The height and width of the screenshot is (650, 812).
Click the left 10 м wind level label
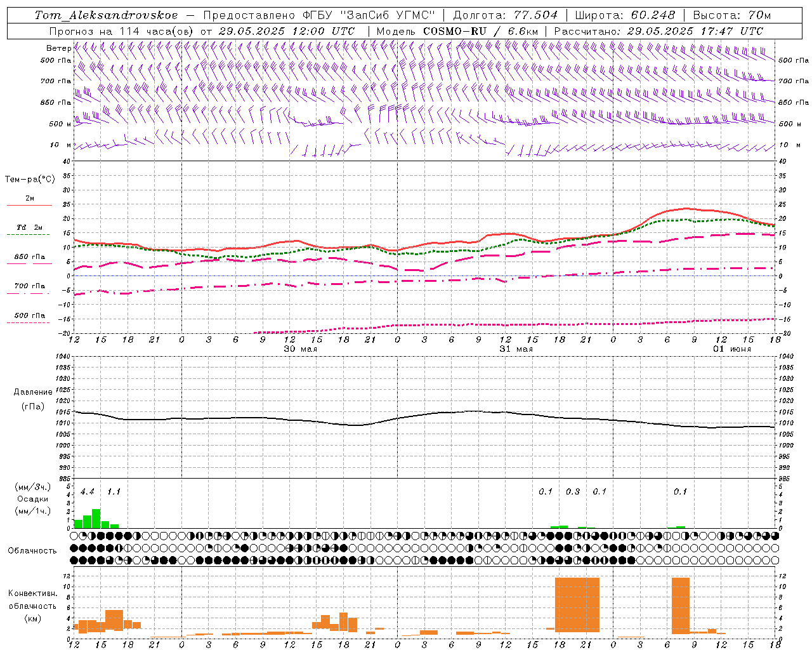click(62, 145)
